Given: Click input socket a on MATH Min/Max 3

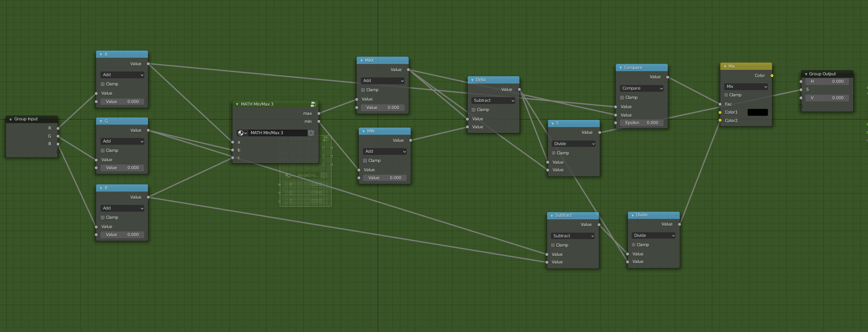Looking at the screenshot, I should click(x=233, y=142).
